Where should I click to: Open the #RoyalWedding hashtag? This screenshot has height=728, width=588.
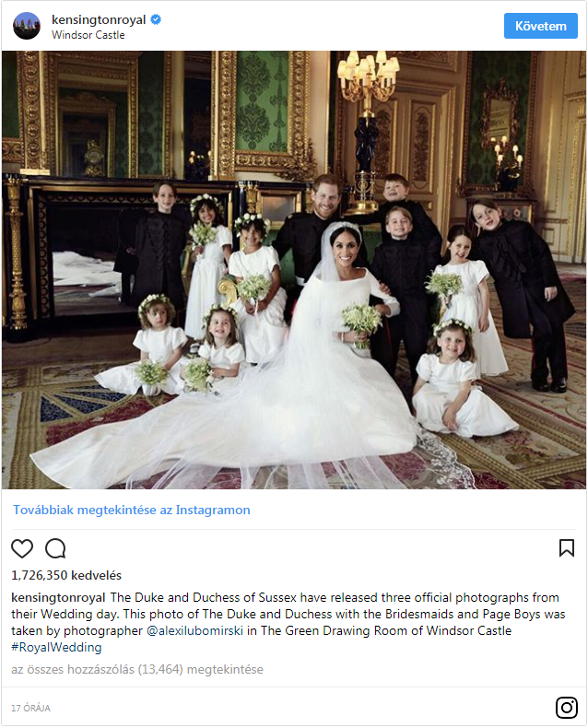coord(56,647)
